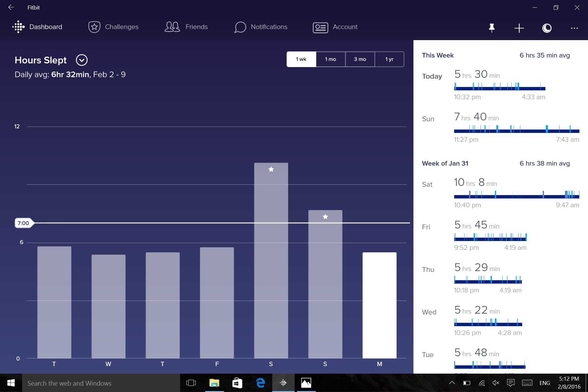Switch chart to 3 mo range
Screen dimensions: 588x392
360,59
